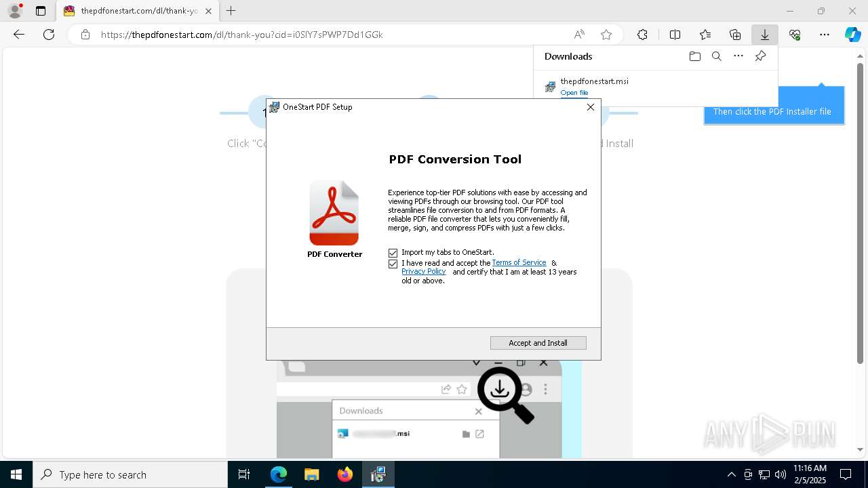This screenshot has width=868, height=488.
Task: Click taskbar search box
Action: (130, 474)
